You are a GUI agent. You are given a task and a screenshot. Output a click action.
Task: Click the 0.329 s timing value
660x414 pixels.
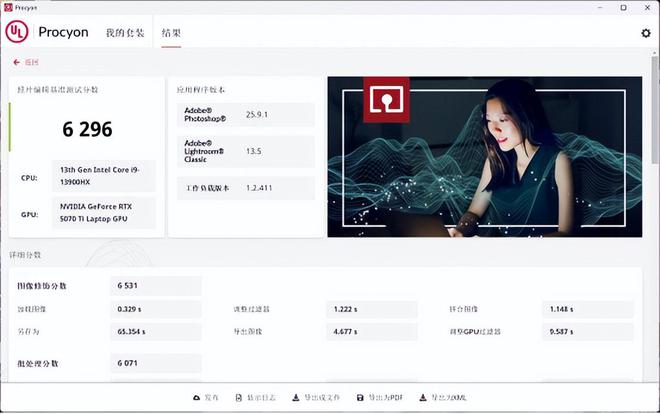[156, 309]
